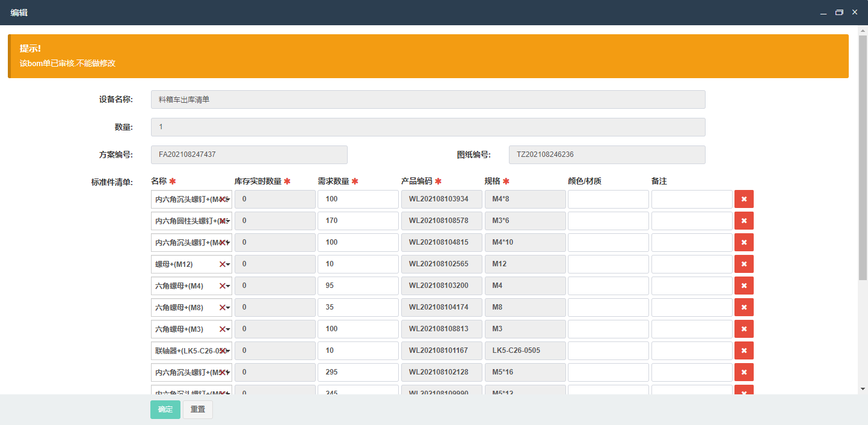Click 颜色/材质 field in M12 row
This screenshot has width=868, height=425.
point(608,264)
